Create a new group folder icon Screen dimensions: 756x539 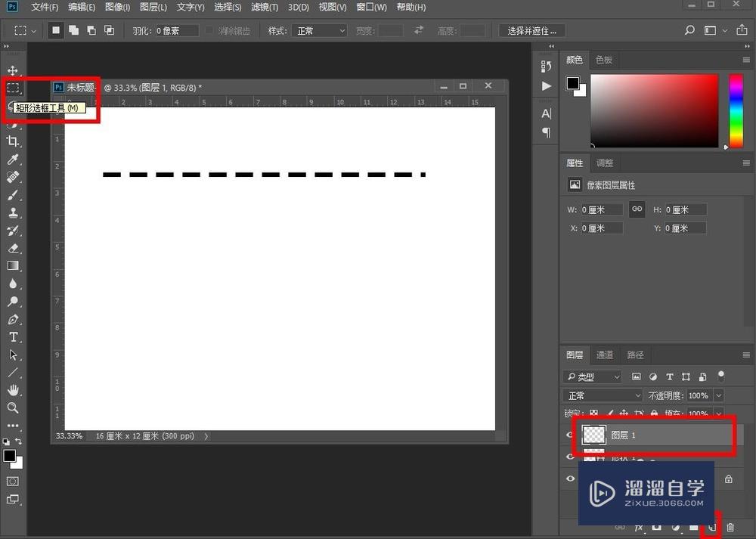pos(694,528)
